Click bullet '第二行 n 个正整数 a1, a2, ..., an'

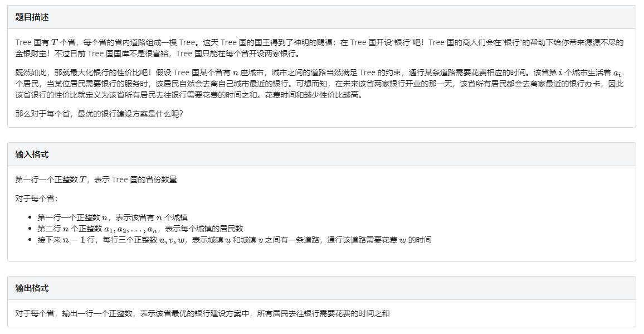point(140,229)
